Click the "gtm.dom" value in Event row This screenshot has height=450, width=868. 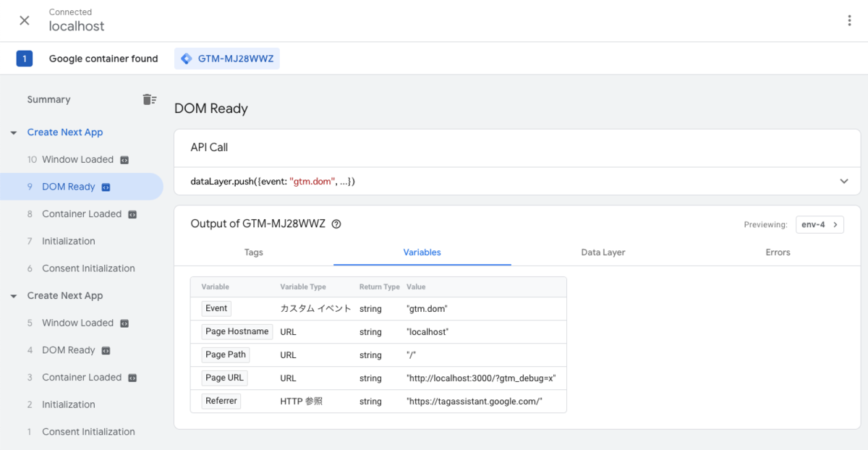click(427, 309)
